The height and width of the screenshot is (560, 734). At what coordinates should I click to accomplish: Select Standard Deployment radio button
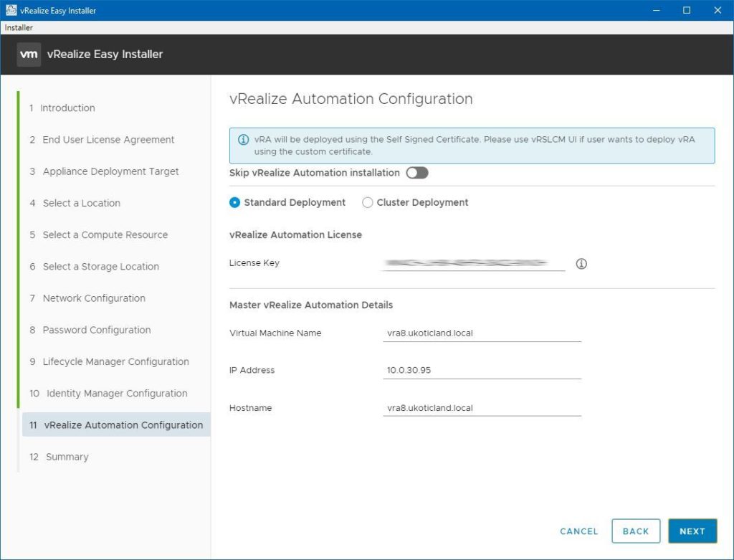(x=234, y=202)
